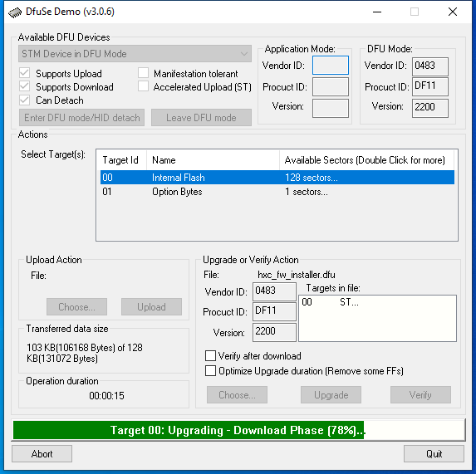Click Upgrade section Procuct ID field DF11
The width and height of the screenshot is (476, 474).
click(x=274, y=312)
